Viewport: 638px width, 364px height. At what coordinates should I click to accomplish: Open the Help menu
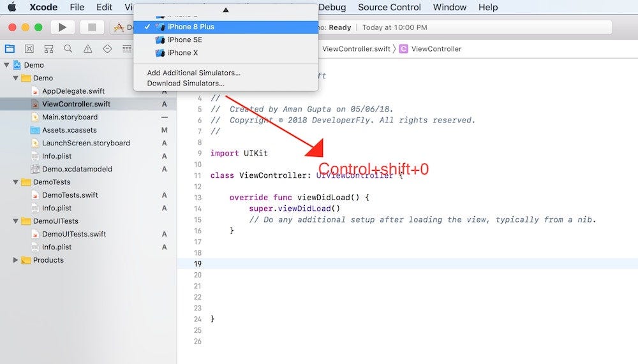point(488,7)
